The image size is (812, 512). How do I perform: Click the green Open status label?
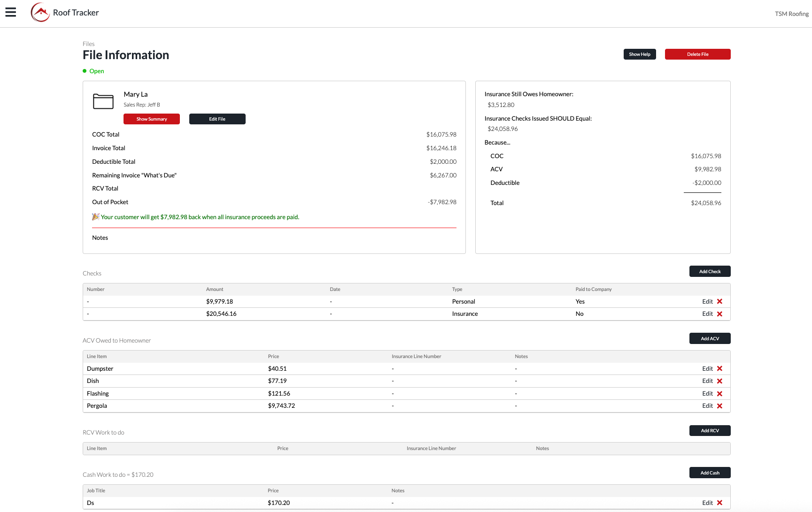tap(97, 71)
